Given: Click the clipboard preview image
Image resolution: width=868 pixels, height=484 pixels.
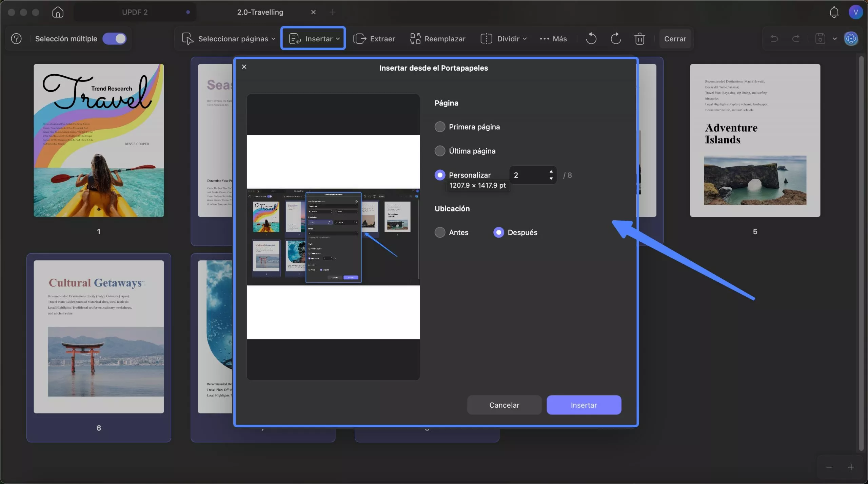Looking at the screenshot, I should (x=333, y=237).
